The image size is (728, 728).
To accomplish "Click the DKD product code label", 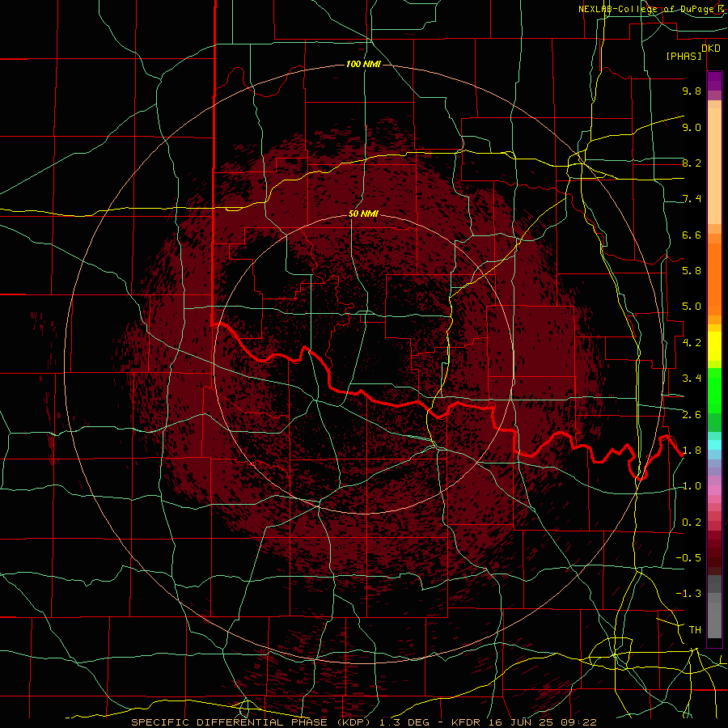I will click(711, 48).
